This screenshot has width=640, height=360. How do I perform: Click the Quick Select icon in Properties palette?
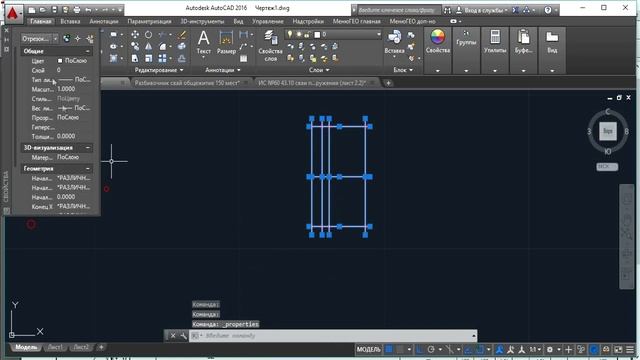(x=90, y=39)
